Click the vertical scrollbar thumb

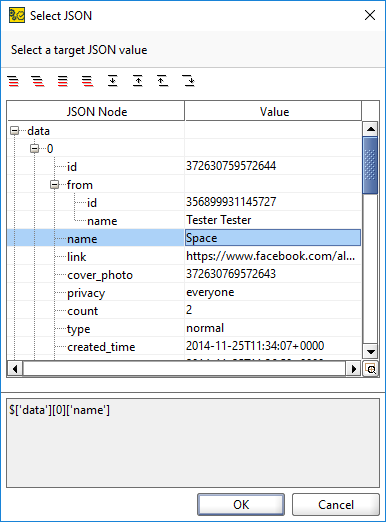coord(370,165)
